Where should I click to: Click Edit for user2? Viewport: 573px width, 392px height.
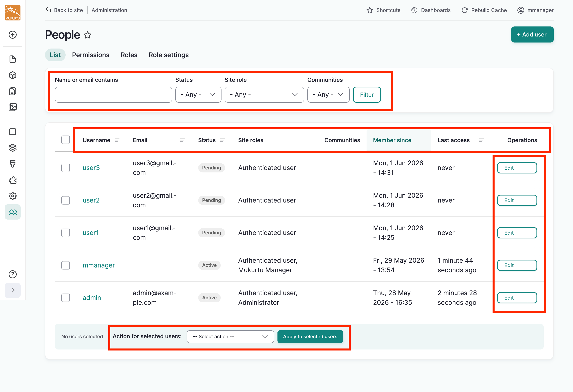point(512,200)
